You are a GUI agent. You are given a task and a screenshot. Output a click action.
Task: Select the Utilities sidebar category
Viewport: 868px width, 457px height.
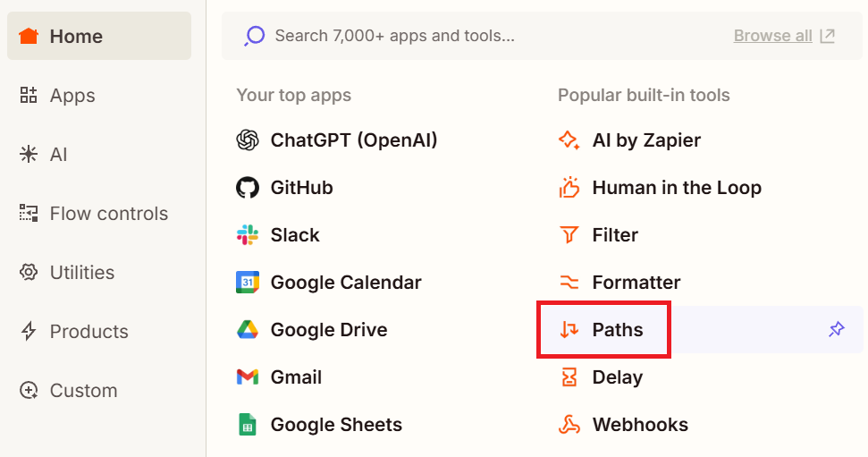(x=81, y=273)
